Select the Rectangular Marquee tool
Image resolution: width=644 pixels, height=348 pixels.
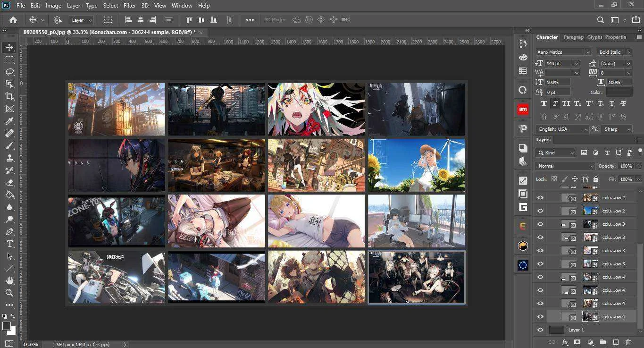[x=9, y=59]
